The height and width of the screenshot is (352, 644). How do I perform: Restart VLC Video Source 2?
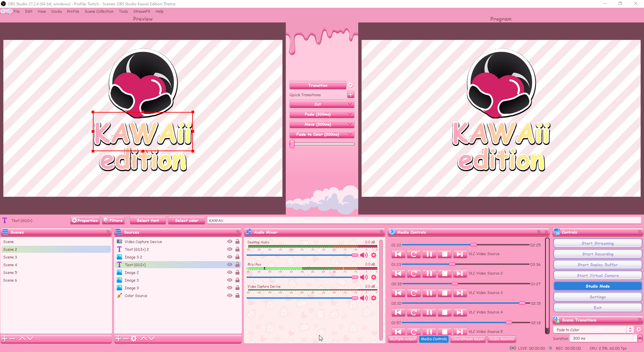(x=414, y=274)
